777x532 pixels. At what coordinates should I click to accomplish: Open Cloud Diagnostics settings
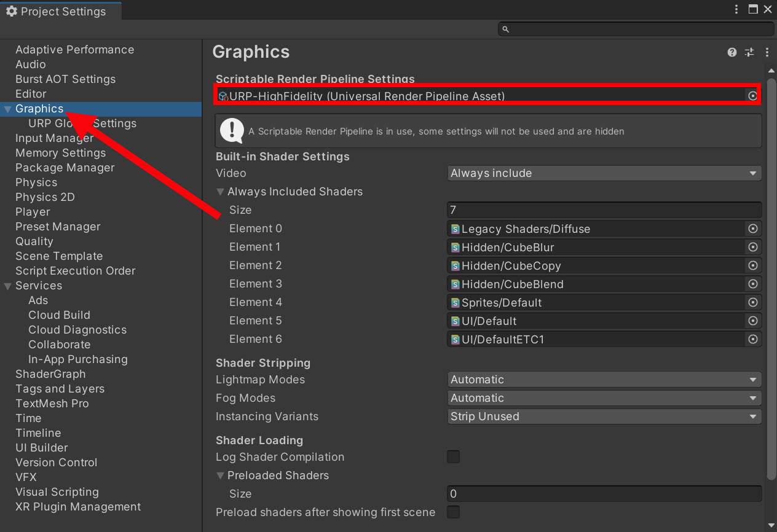pyautogui.click(x=77, y=330)
